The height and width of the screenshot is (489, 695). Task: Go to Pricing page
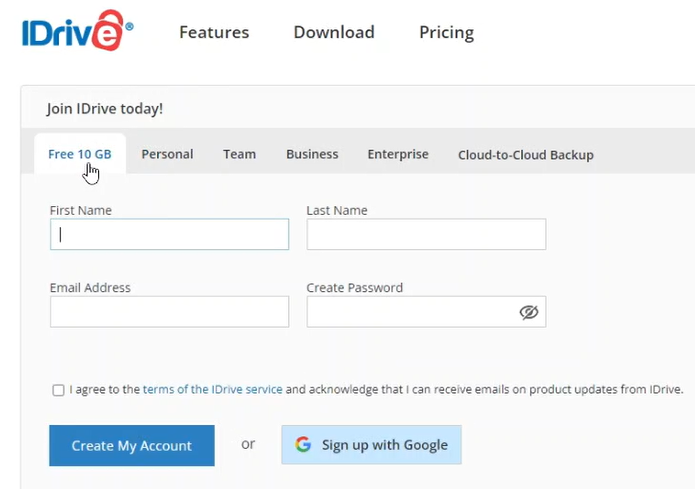[446, 33]
